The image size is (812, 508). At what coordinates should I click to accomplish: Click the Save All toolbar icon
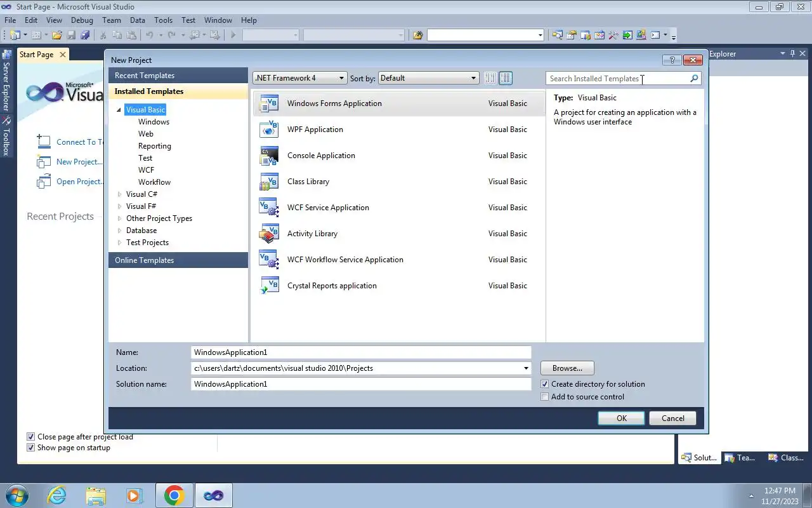(85, 36)
